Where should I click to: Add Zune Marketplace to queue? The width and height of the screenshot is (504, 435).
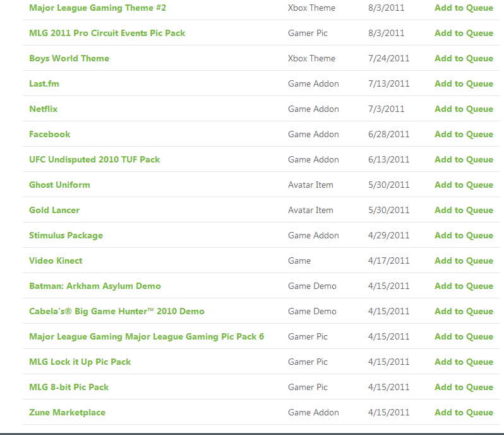point(464,412)
